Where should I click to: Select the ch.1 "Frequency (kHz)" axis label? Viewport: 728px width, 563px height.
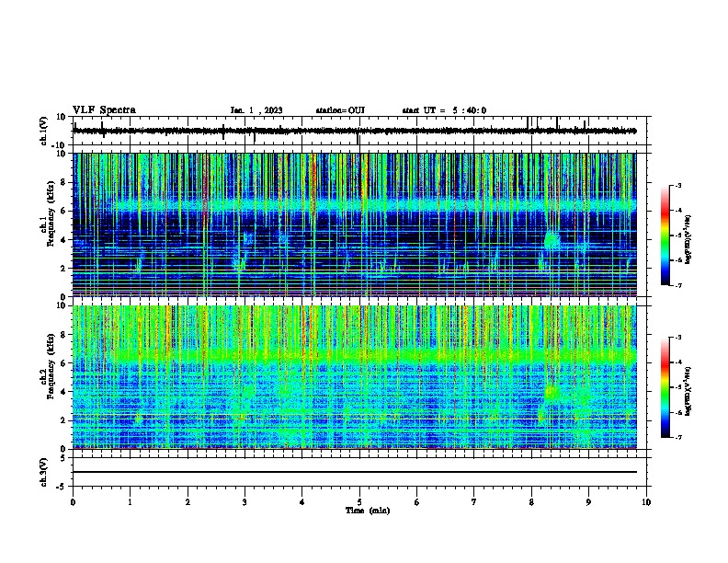point(51,214)
